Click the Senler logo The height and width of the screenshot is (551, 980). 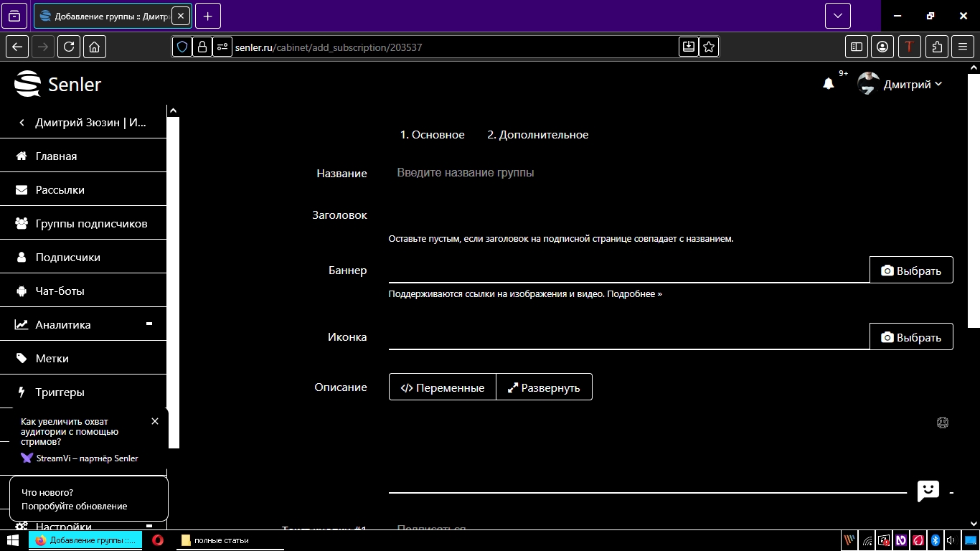click(x=58, y=84)
